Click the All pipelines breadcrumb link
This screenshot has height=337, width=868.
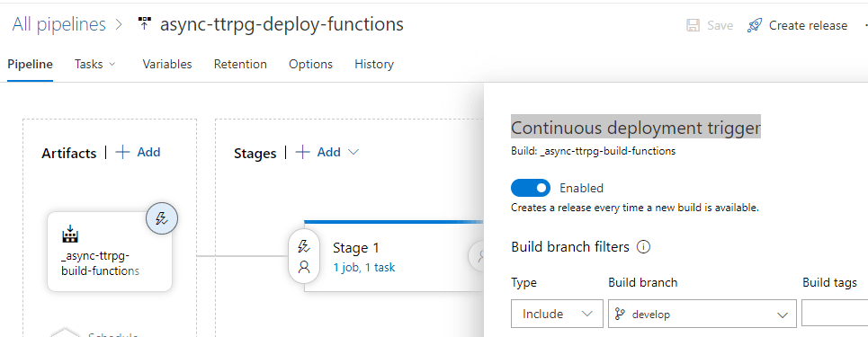[x=58, y=24]
